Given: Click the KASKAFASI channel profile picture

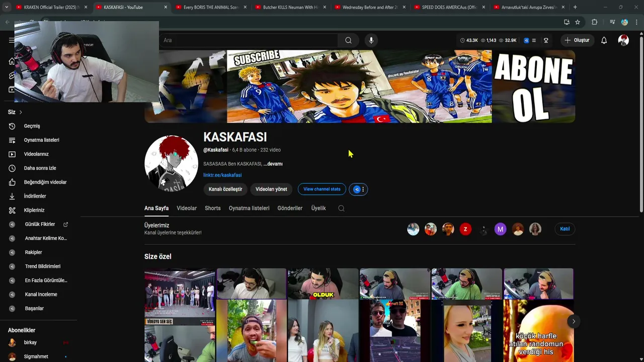Looking at the screenshot, I should [x=171, y=163].
